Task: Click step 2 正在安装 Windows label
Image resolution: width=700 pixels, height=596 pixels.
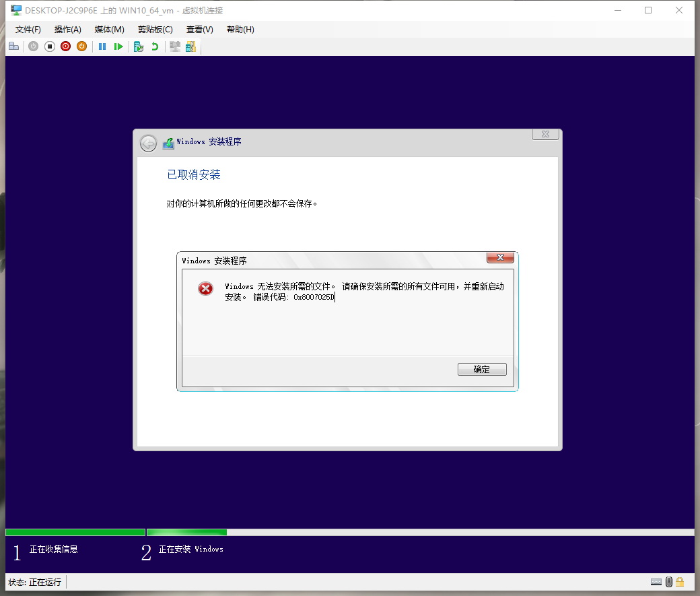Action: pos(191,549)
